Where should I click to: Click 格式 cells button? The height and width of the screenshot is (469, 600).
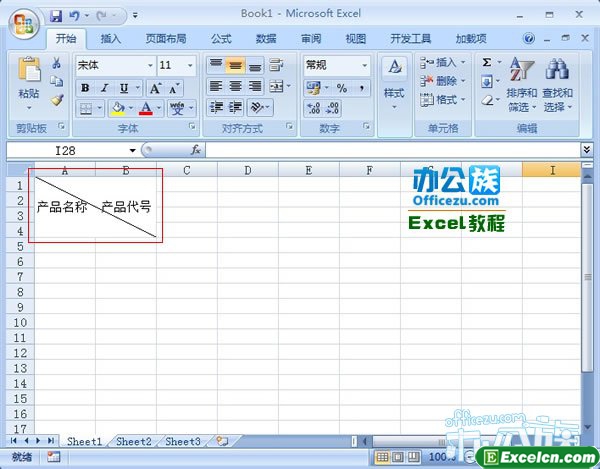click(443, 100)
